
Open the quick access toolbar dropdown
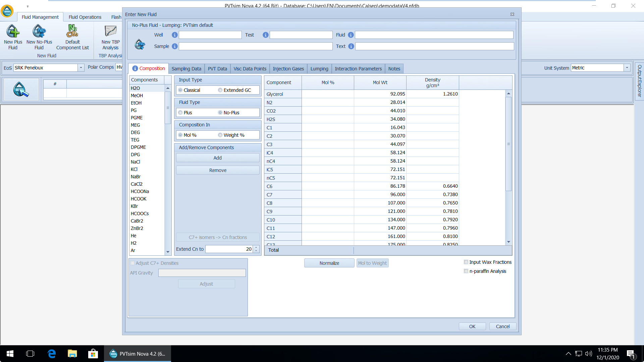tap(28, 6)
